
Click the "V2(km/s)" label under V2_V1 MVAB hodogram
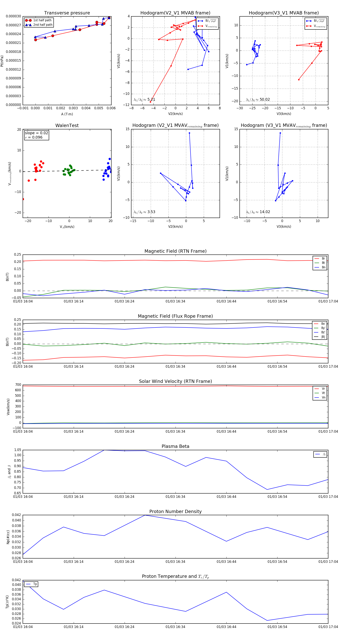point(175,114)
